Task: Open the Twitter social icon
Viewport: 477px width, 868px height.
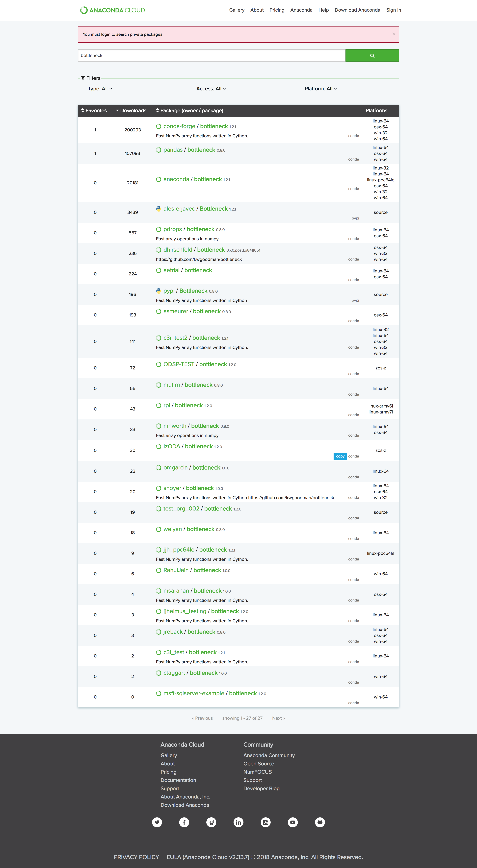Action: click(x=157, y=822)
